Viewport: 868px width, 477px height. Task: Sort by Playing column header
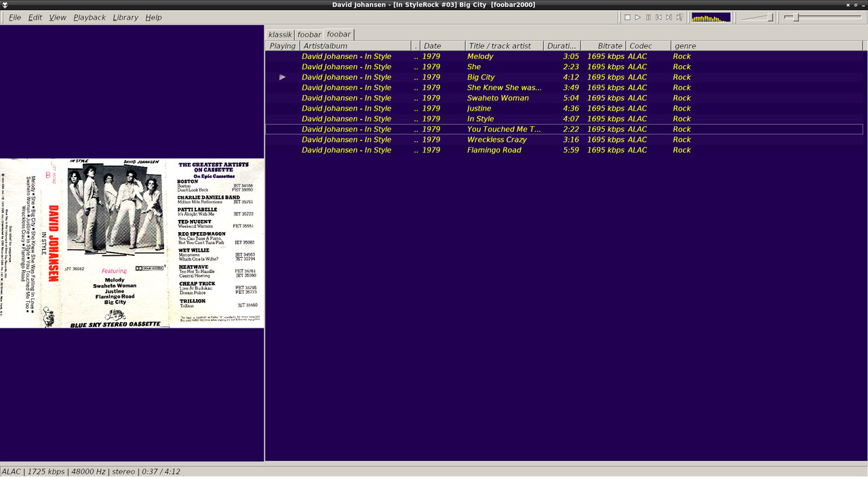[x=283, y=45]
